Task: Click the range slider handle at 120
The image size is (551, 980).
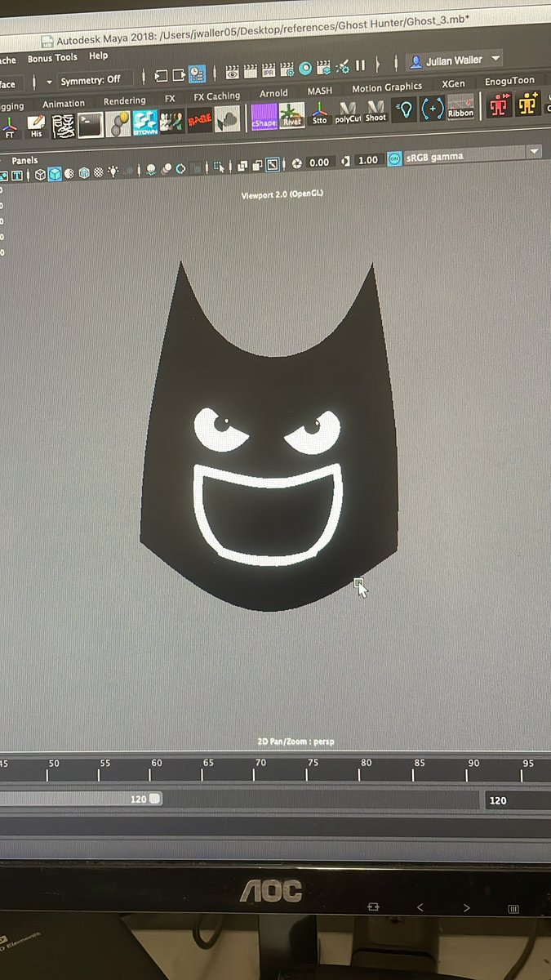Action: (x=156, y=798)
